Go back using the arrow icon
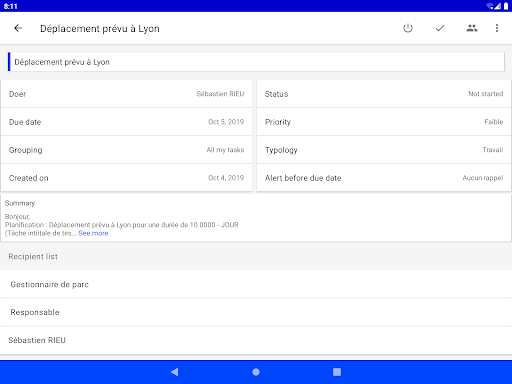This screenshot has width=512, height=384. (18, 28)
